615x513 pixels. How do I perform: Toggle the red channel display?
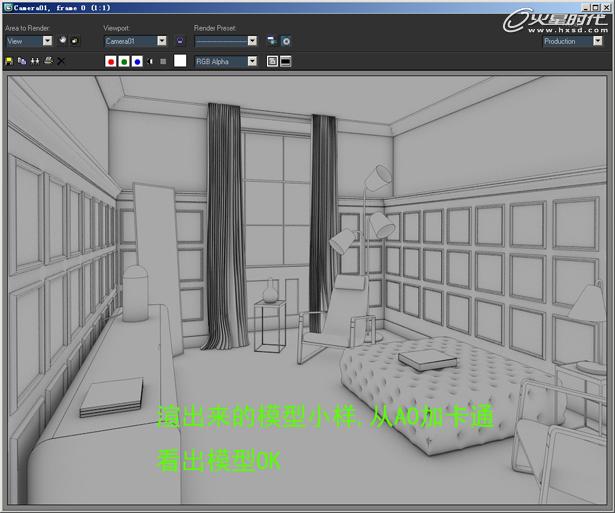[111, 61]
